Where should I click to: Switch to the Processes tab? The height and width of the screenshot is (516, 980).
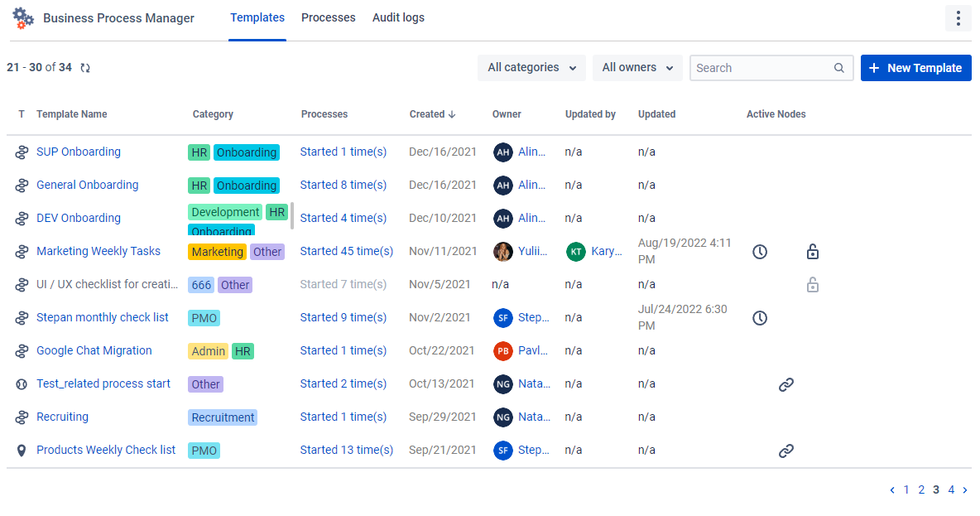pos(328,17)
